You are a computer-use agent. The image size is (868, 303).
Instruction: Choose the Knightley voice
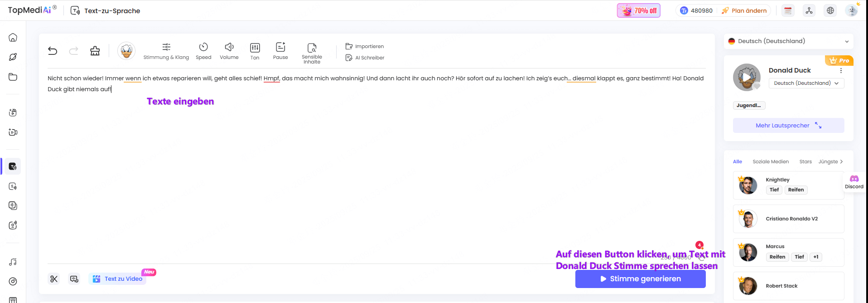[x=789, y=186]
